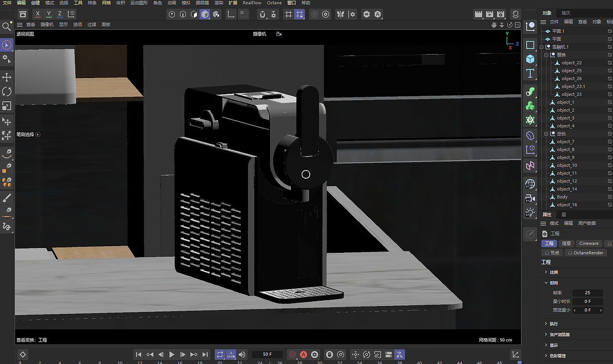The height and width of the screenshot is (364, 613).
Task: Collapse the 雪融机.1 object group
Action: [542, 47]
